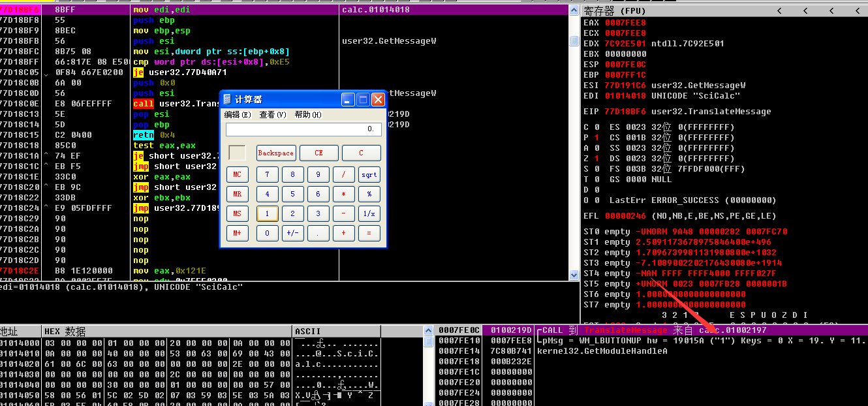This screenshot has width=868, height=406.
Task: Toggle sign with the +/- button
Action: (x=292, y=233)
